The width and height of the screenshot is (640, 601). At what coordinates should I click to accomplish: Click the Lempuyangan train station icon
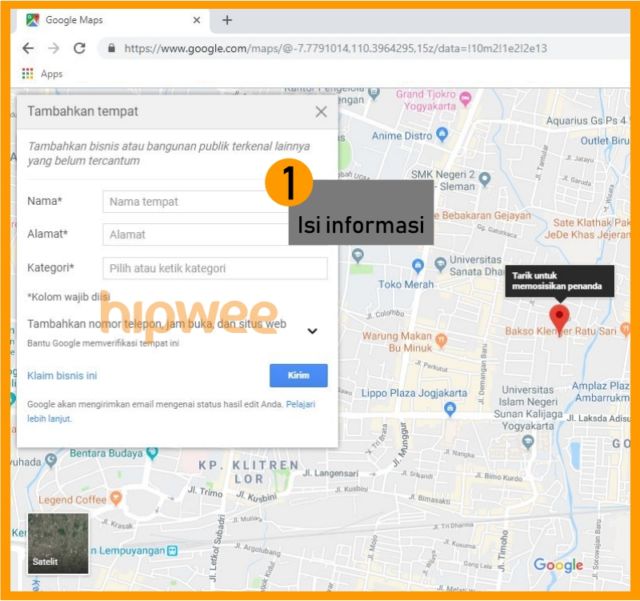coord(173,551)
